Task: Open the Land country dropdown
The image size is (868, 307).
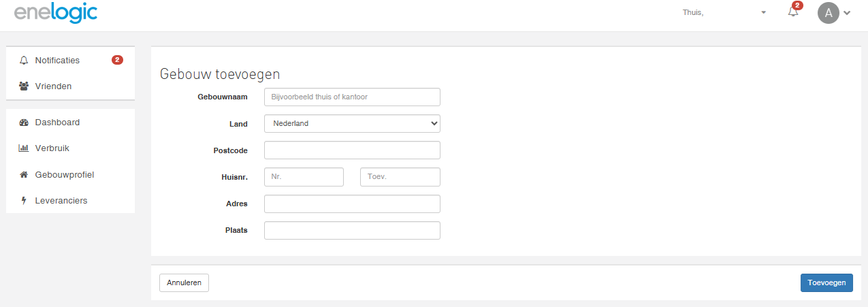Action: (352, 123)
